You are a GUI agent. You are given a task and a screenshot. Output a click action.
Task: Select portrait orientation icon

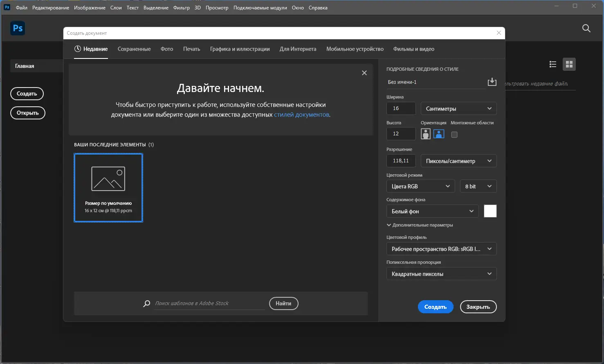click(x=426, y=134)
